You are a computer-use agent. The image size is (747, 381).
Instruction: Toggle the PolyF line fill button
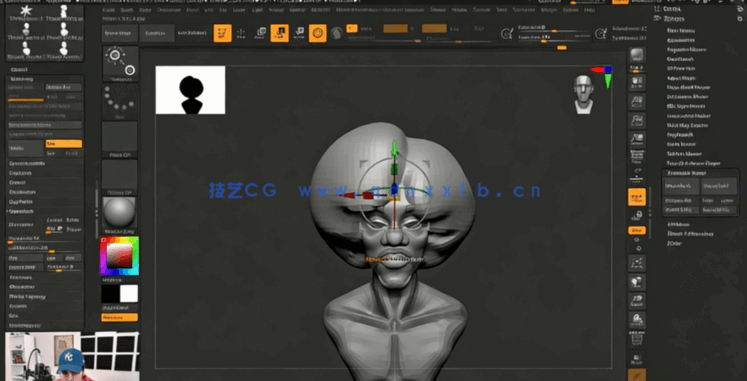(x=637, y=339)
